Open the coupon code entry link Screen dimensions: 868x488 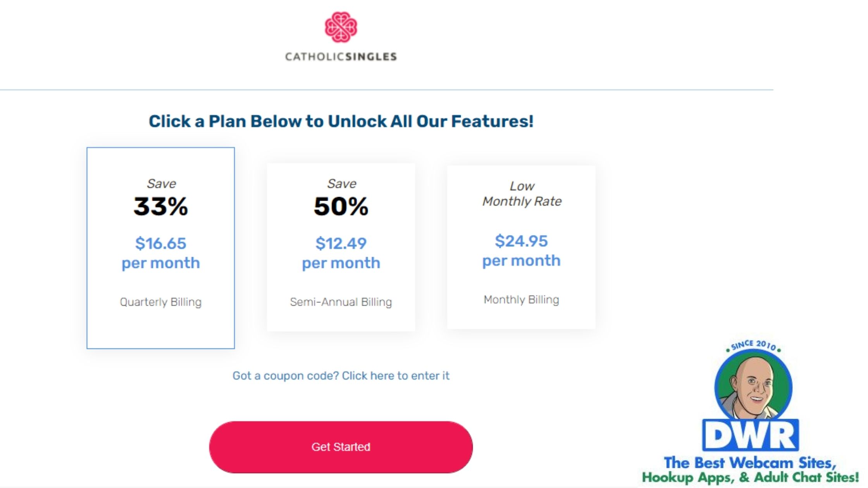pyautogui.click(x=341, y=376)
